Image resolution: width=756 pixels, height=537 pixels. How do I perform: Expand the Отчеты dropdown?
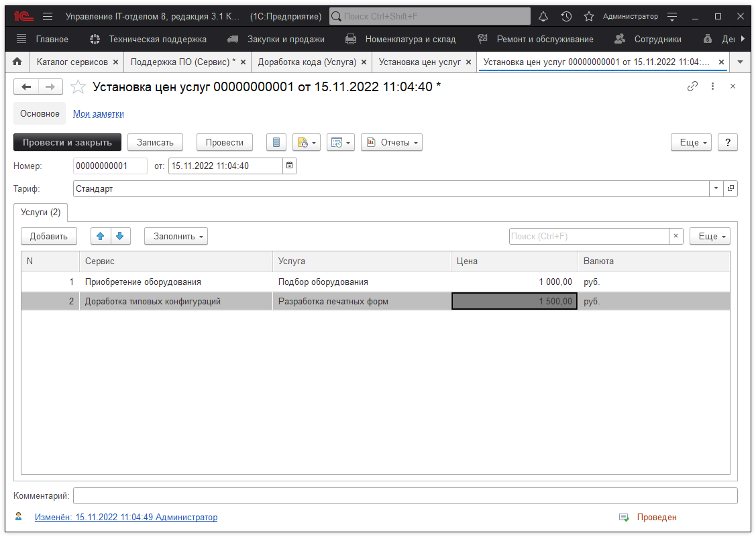pos(392,142)
